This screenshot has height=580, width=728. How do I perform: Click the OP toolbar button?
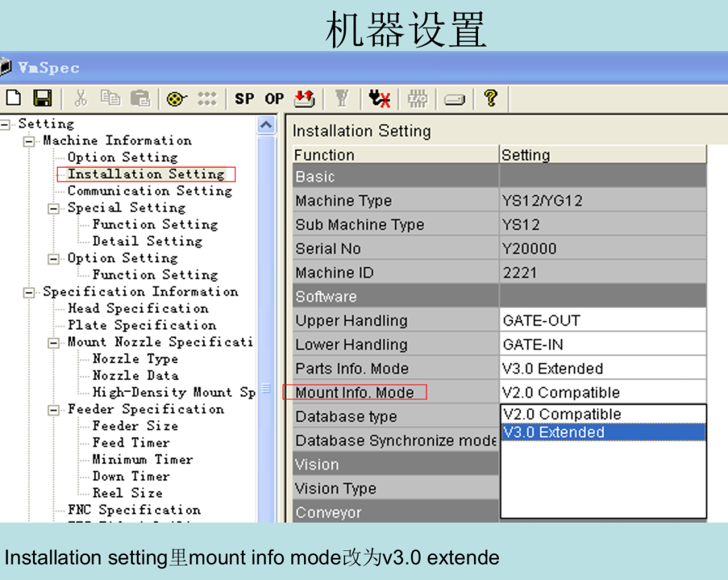pos(274,99)
